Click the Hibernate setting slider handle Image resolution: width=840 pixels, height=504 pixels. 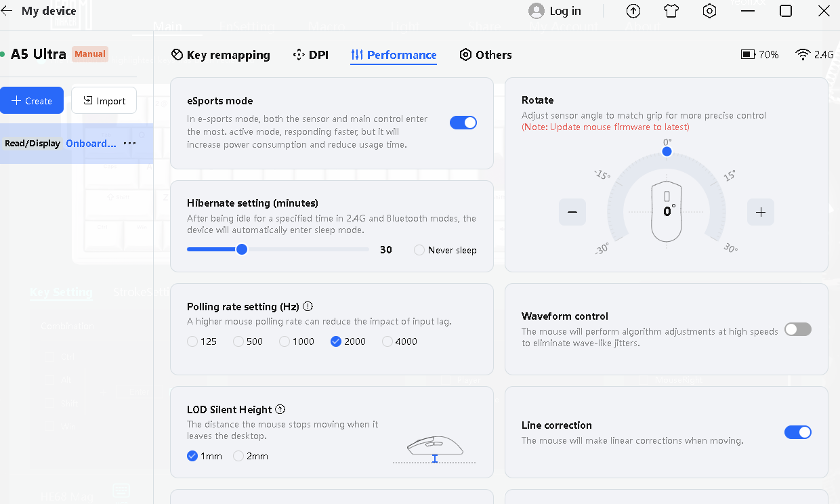[x=241, y=249]
